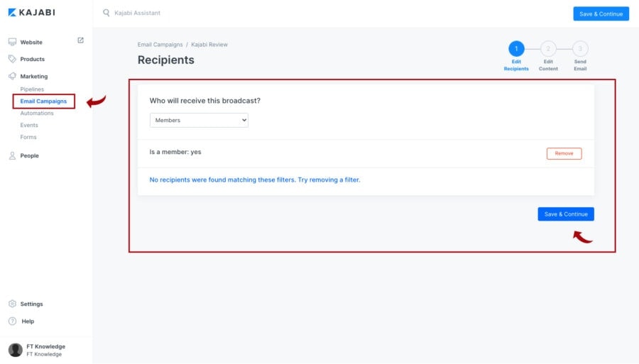Click top Save & Continue button
Image resolution: width=639 pixels, height=364 pixels.
pos(601,14)
